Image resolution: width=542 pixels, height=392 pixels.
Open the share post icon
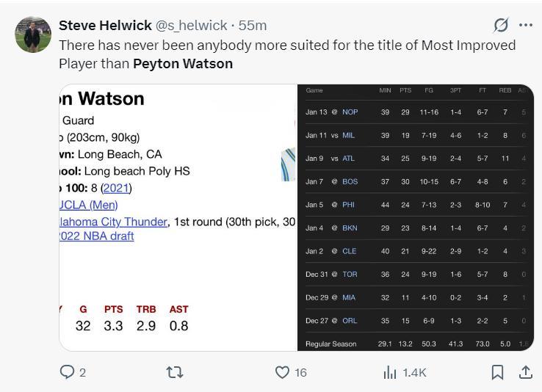[x=526, y=373]
